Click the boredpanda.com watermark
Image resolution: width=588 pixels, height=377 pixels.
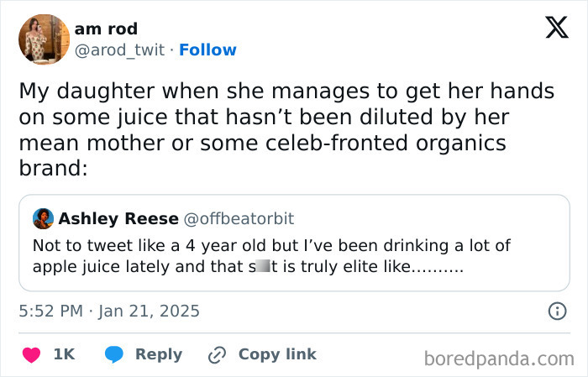coord(499,359)
